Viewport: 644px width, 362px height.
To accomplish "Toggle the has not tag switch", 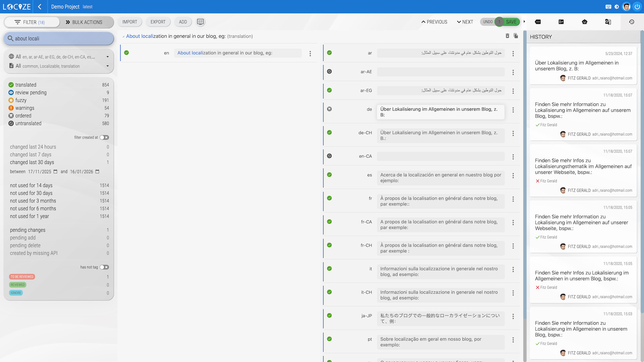I will (104, 267).
